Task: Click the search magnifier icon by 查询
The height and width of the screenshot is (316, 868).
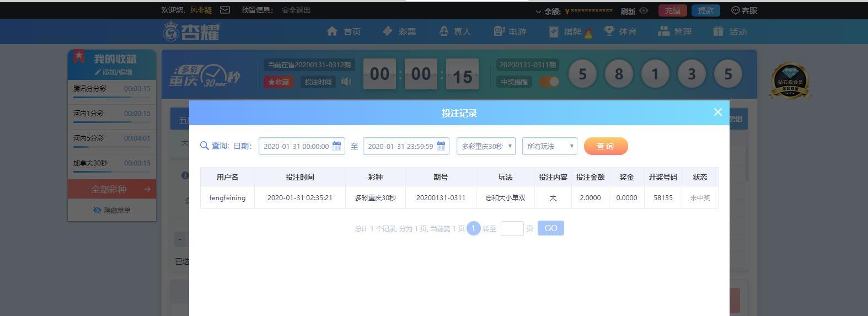Action: click(204, 146)
